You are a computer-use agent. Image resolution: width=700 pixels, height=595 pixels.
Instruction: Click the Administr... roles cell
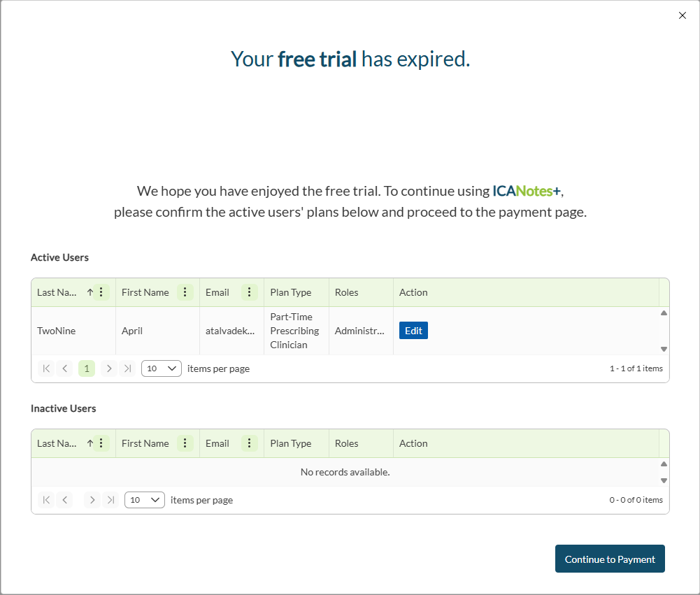359,331
